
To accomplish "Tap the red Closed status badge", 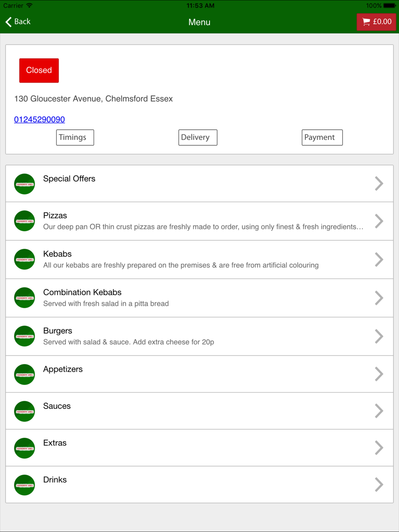I will (39, 71).
